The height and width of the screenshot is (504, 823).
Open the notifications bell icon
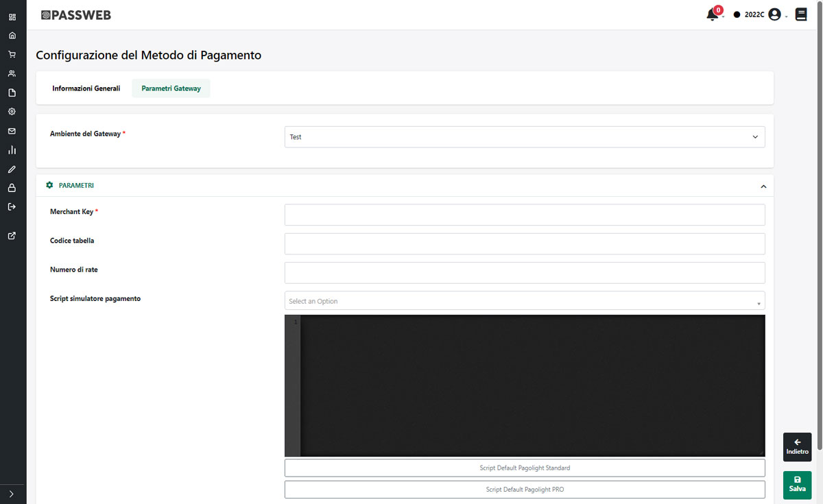[x=712, y=14]
